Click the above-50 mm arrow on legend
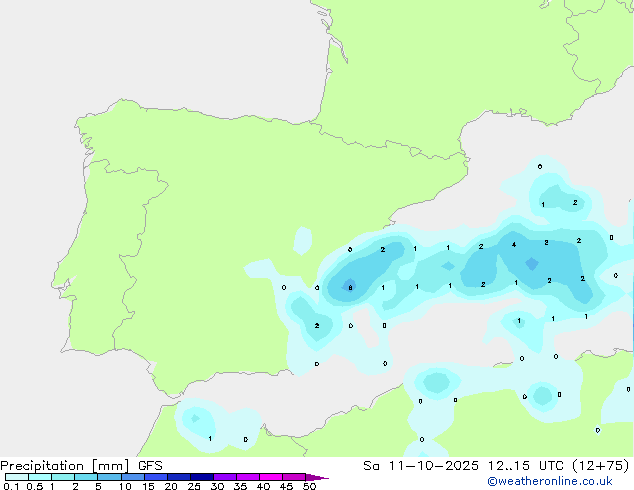 [x=317, y=477]
